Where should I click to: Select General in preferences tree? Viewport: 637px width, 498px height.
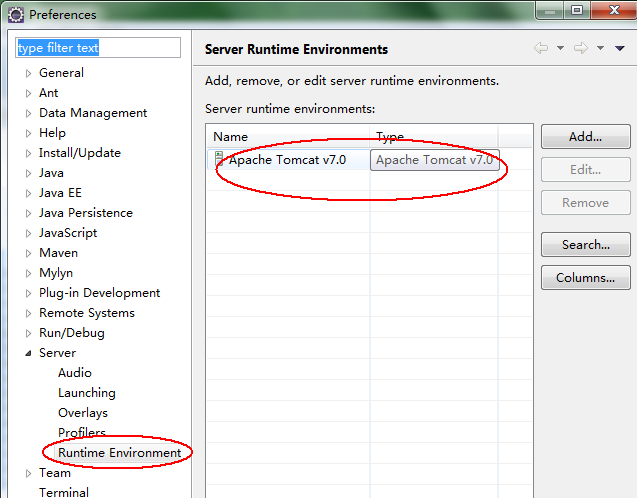pos(61,73)
